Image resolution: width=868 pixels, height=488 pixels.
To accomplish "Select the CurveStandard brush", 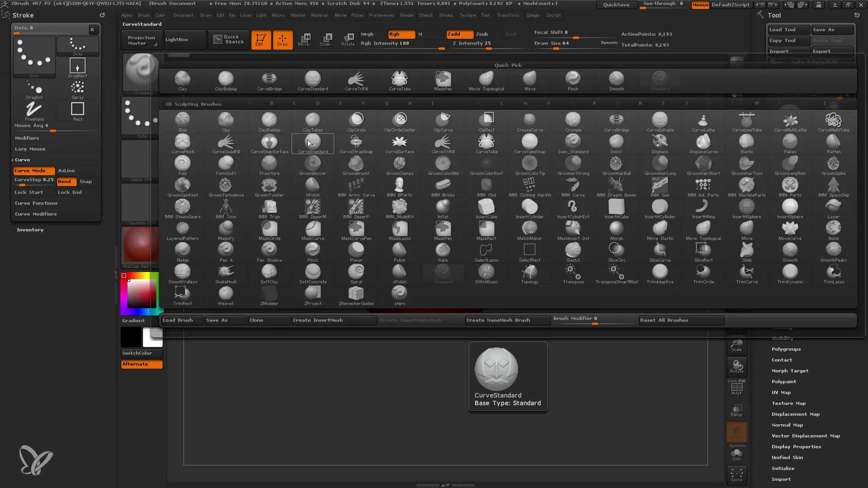I will pos(312,144).
